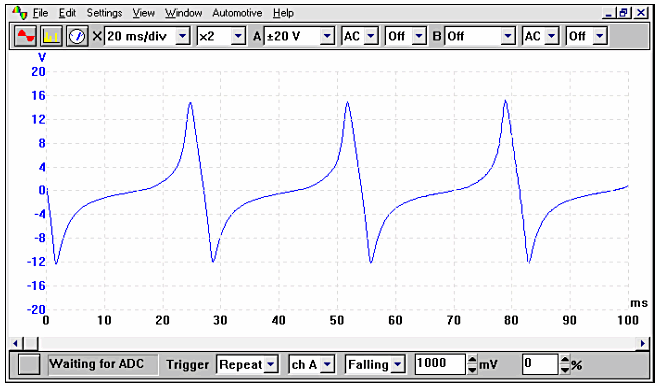Open the meter gauge view icon
Image resolution: width=660 pixels, height=386 pixels.
(x=77, y=36)
